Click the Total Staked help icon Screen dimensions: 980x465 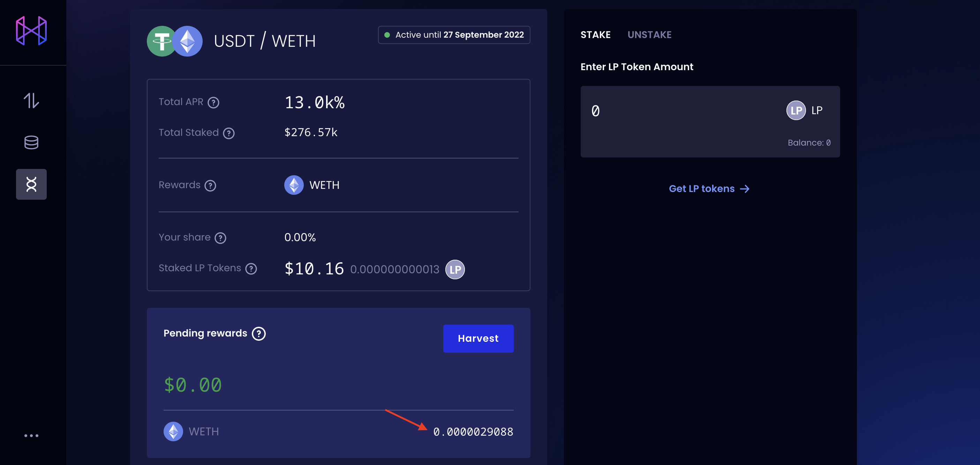click(229, 133)
